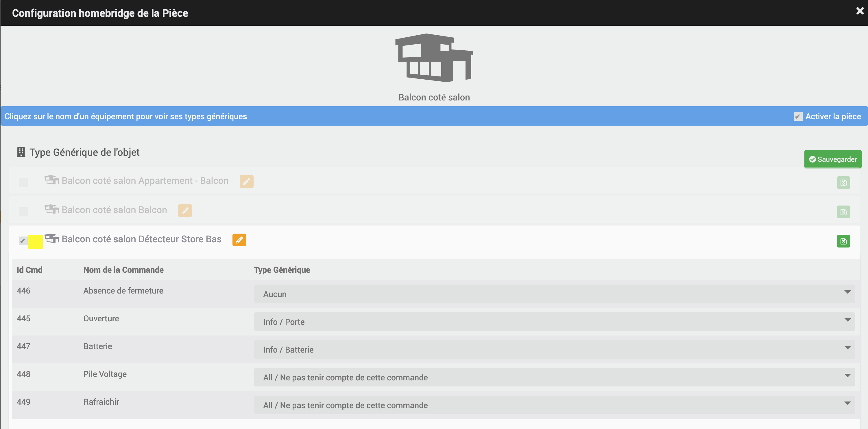Click the Balcon coté salon room title
The image size is (868, 429).
click(434, 98)
